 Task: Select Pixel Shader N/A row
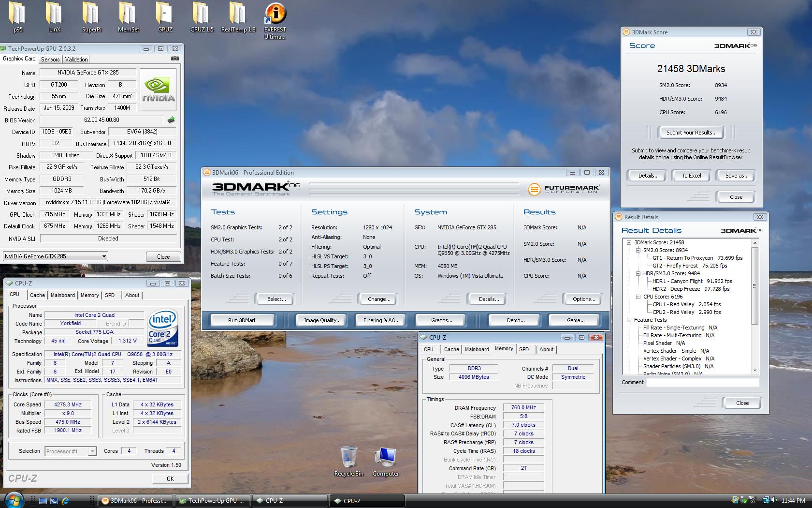coord(664,343)
